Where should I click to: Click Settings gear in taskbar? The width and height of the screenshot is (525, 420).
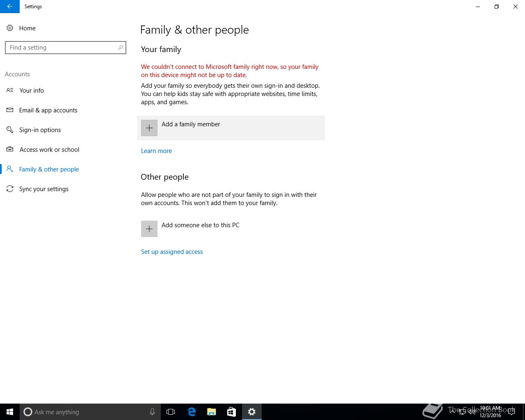252,412
